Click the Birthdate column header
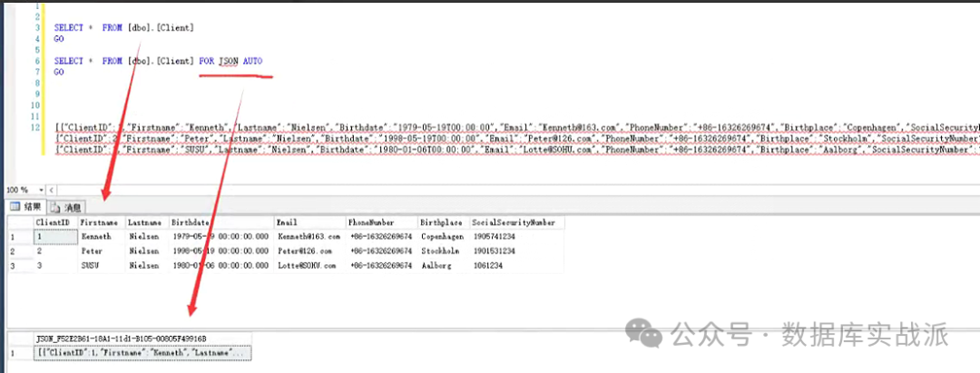Screen dimensions: 980x373 pyautogui.click(x=191, y=221)
